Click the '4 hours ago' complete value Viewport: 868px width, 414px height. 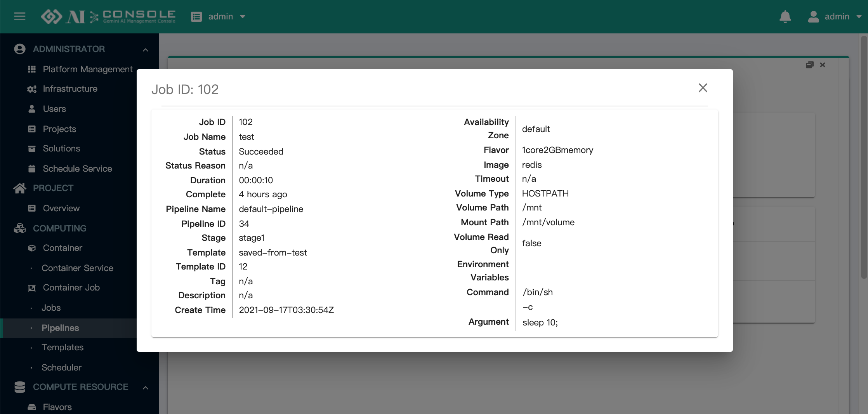point(263,194)
